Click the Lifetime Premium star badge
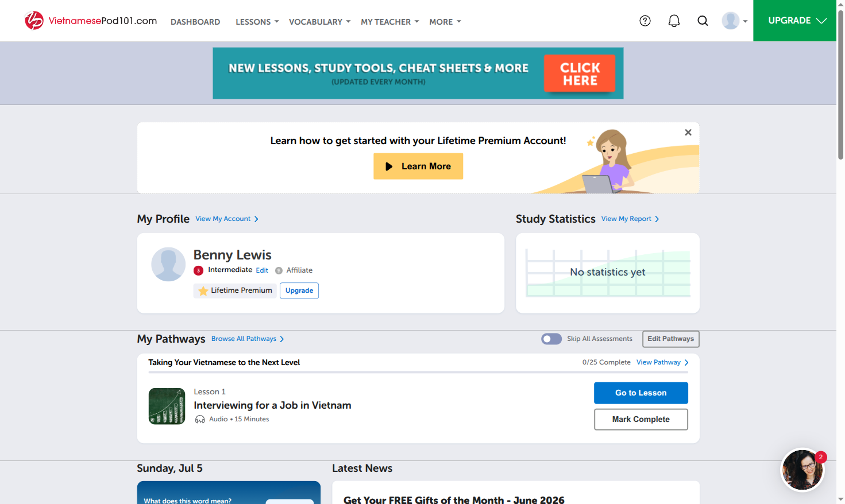 click(x=235, y=290)
